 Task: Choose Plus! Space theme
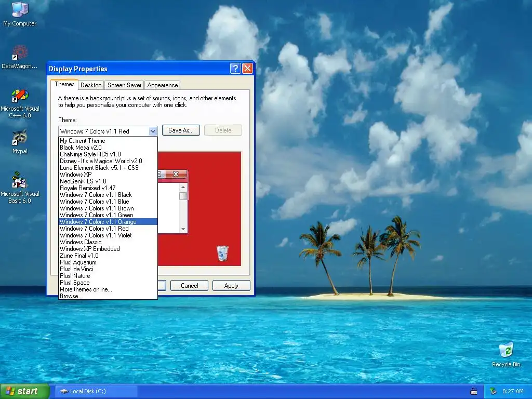pos(108,283)
